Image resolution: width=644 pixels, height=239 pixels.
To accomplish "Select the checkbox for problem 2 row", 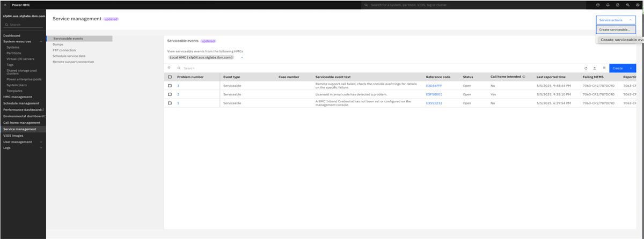I will (170, 94).
